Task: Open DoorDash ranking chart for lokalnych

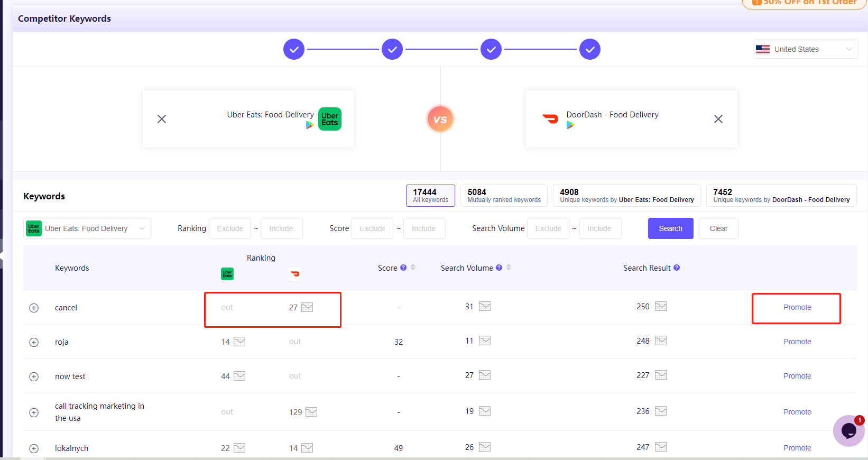Action: [x=307, y=448]
